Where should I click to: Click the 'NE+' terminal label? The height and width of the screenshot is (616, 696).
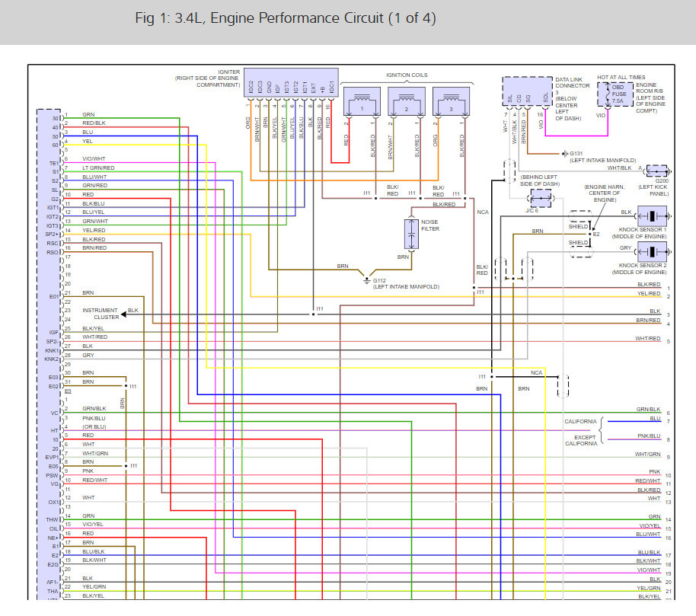point(53,538)
